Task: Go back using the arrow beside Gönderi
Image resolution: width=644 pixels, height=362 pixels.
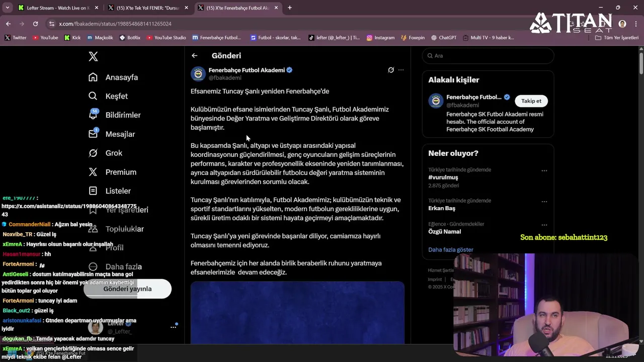Action: 195,56
